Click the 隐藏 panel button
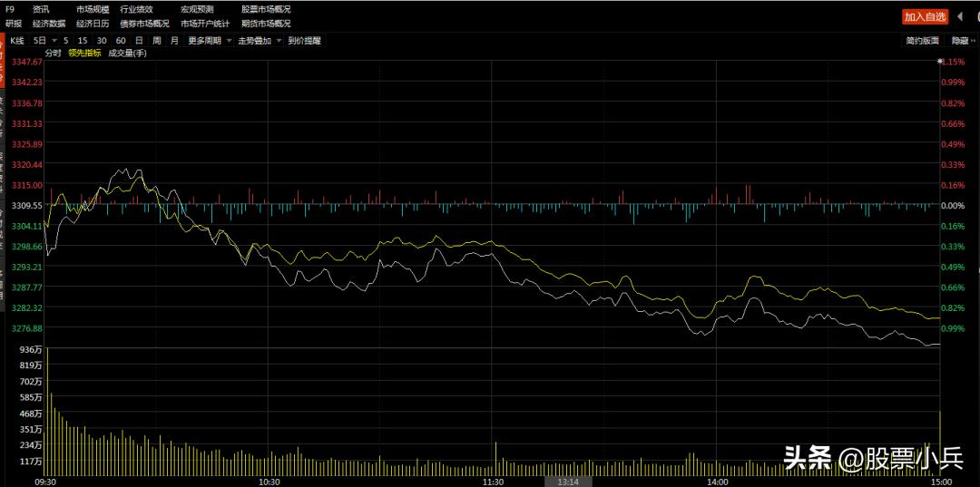The width and height of the screenshot is (980, 487). tap(964, 41)
